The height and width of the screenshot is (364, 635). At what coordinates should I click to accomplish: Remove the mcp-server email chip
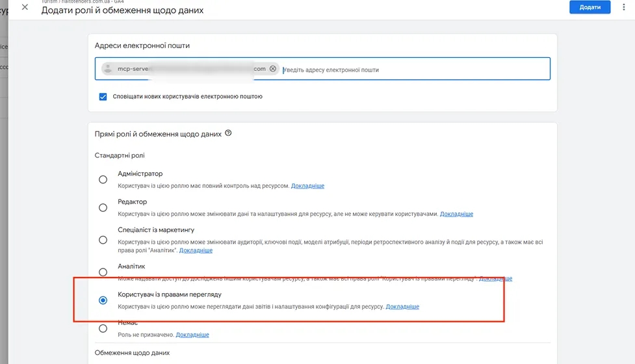pos(273,69)
